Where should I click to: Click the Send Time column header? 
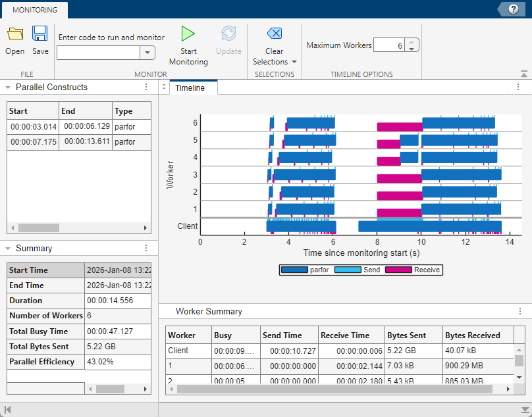pyautogui.click(x=290, y=335)
